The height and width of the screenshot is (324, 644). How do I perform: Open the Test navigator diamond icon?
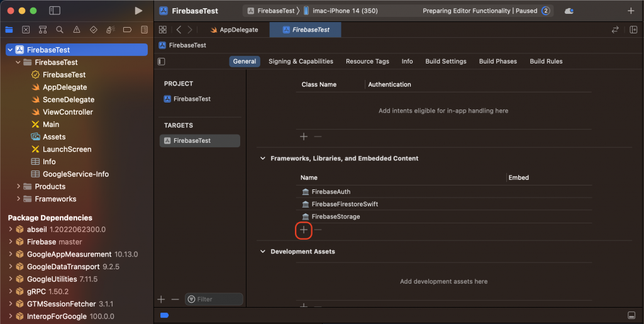click(x=94, y=30)
